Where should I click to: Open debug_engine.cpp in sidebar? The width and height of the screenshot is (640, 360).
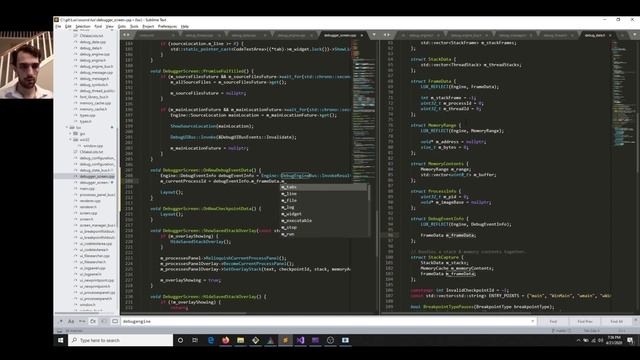94,54
